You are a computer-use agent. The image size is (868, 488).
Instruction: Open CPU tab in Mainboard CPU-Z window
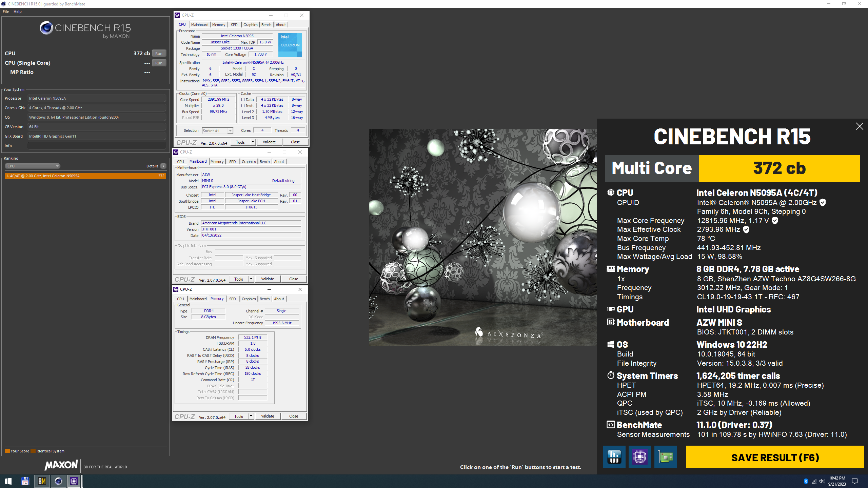point(180,162)
